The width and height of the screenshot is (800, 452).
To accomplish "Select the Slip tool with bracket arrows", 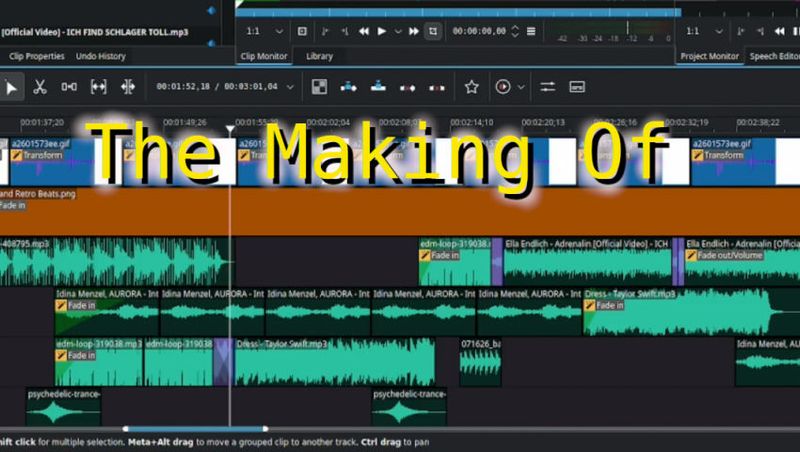I will 98,87.
